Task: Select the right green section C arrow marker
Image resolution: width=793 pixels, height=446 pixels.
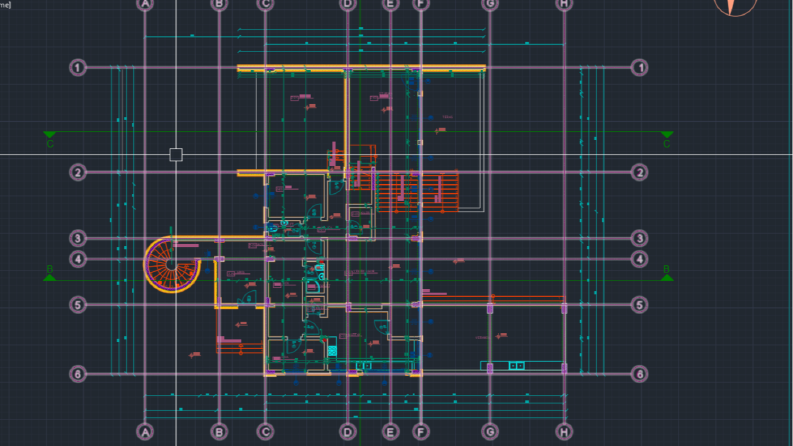Action: tap(667, 135)
